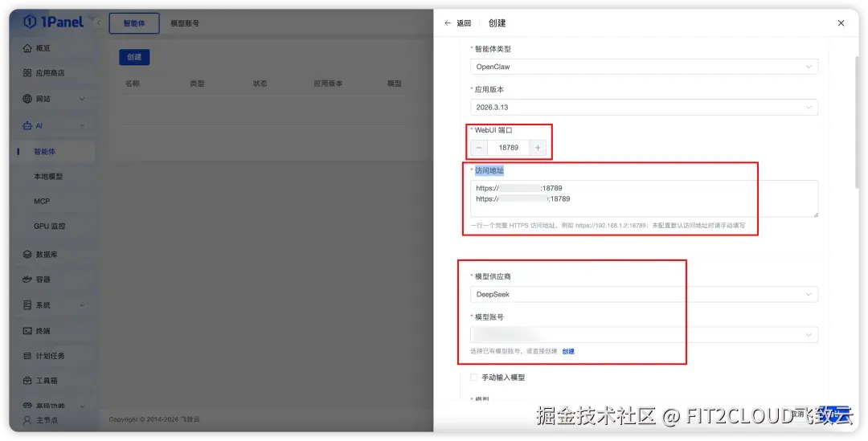Switch to the 智能体 tab

tap(134, 23)
